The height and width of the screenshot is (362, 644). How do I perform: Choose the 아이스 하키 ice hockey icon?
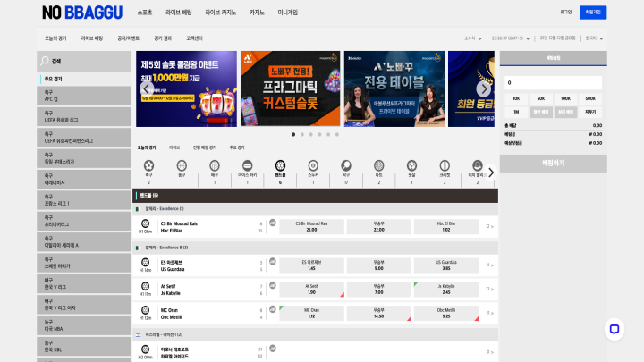[247, 165]
